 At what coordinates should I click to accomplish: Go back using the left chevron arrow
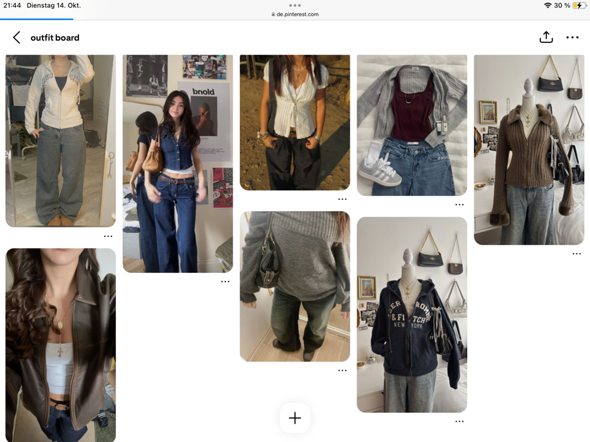tap(16, 38)
